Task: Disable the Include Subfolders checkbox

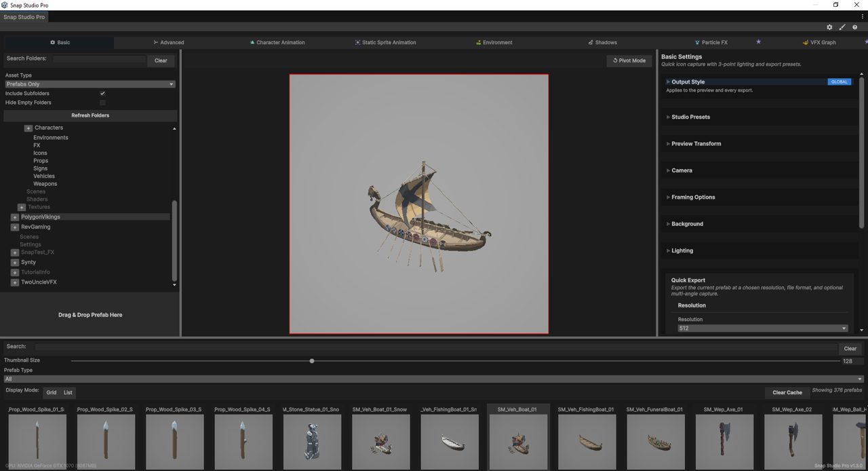Action: pyautogui.click(x=102, y=94)
